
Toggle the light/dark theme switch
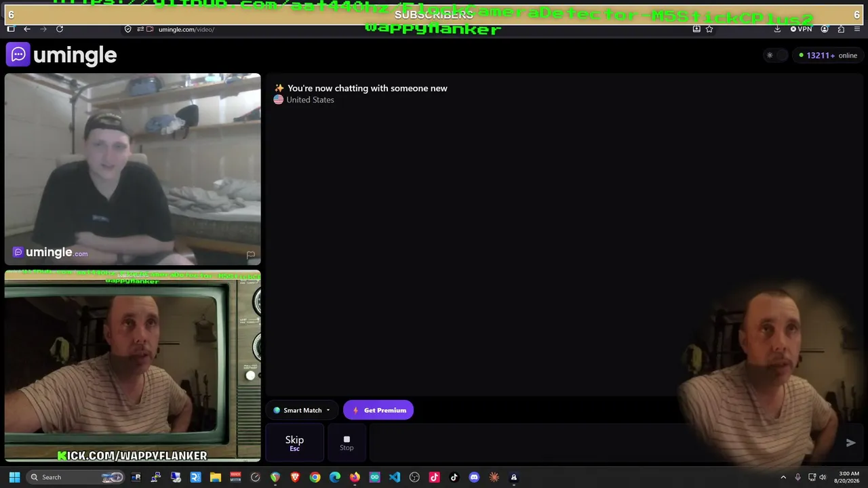point(776,56)
